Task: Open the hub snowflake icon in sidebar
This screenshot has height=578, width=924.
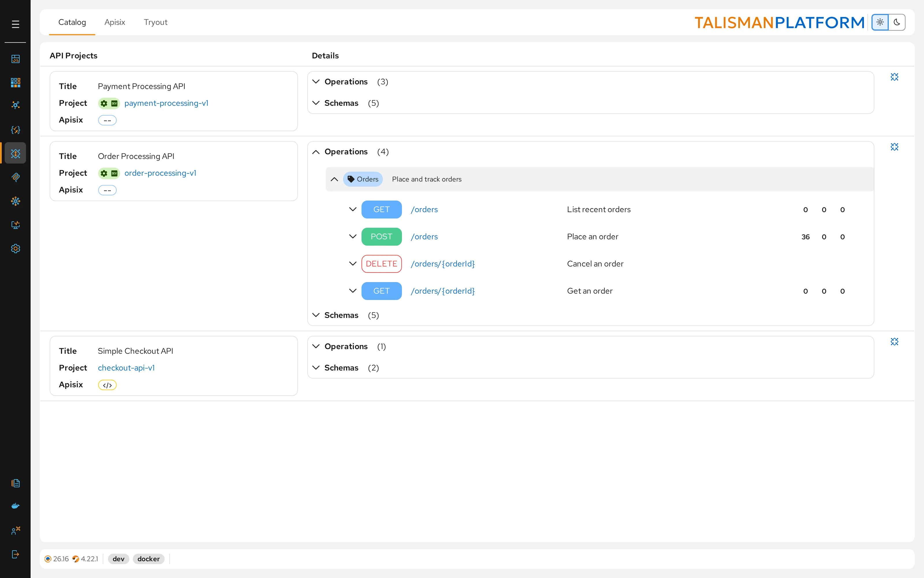Action: pyautogui.click(x=15, y=201)
